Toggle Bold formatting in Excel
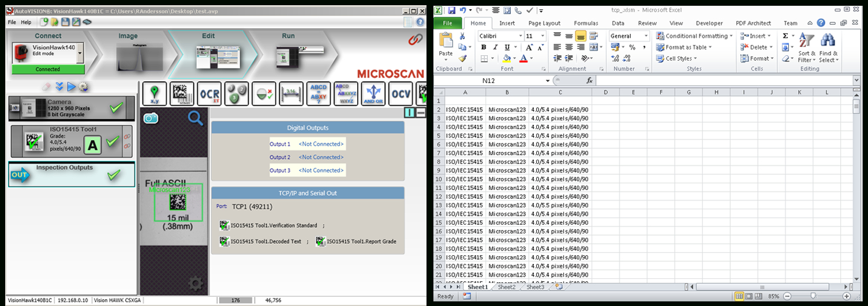Screen dimensions: 868x306 pos(484,47)
